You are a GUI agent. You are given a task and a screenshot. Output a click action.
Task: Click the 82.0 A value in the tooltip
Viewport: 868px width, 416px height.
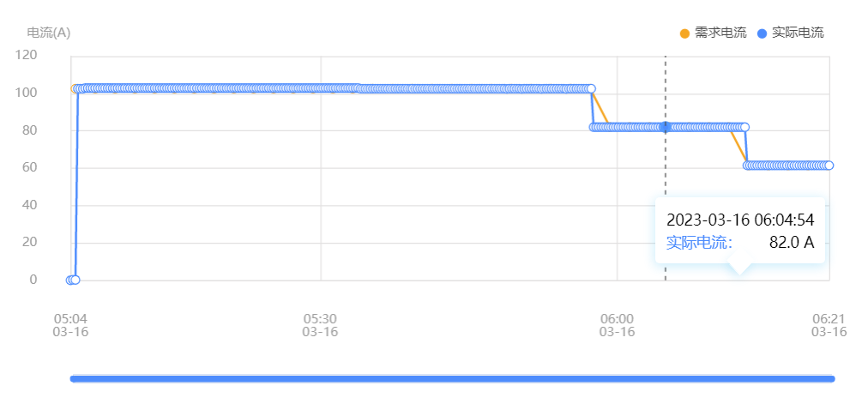coord(791,243)
